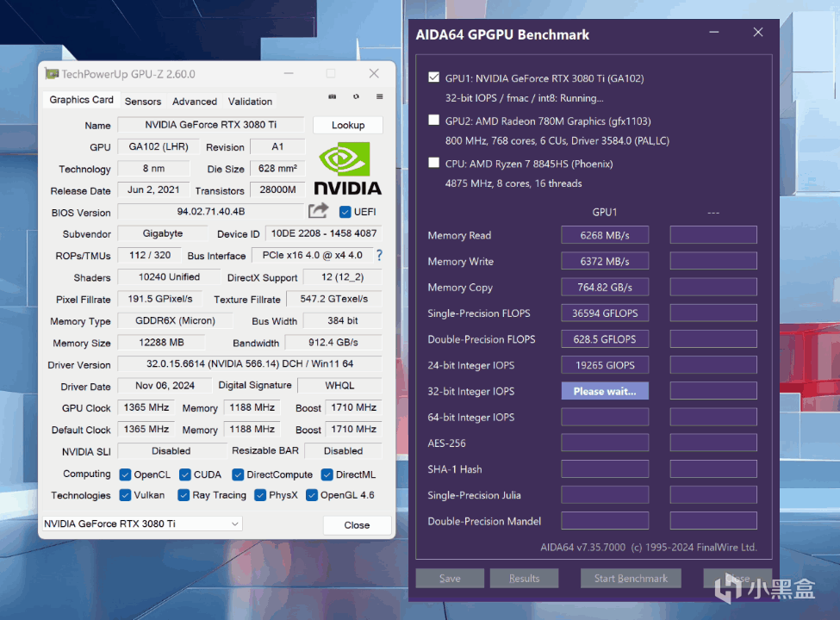
Task: Click the Device ID value 10DE 2208
Action: [324, 233]
